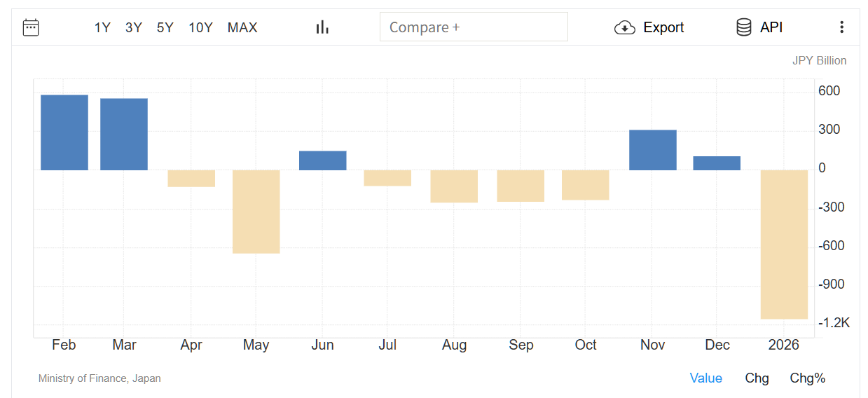Switch chart display to Chg%
Viewport: 868px width, 398px height.
tap(808, 378)
